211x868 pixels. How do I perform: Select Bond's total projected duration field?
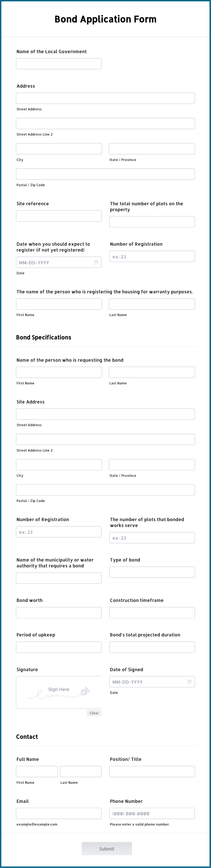pyautogui.click(x=152, y=647)
